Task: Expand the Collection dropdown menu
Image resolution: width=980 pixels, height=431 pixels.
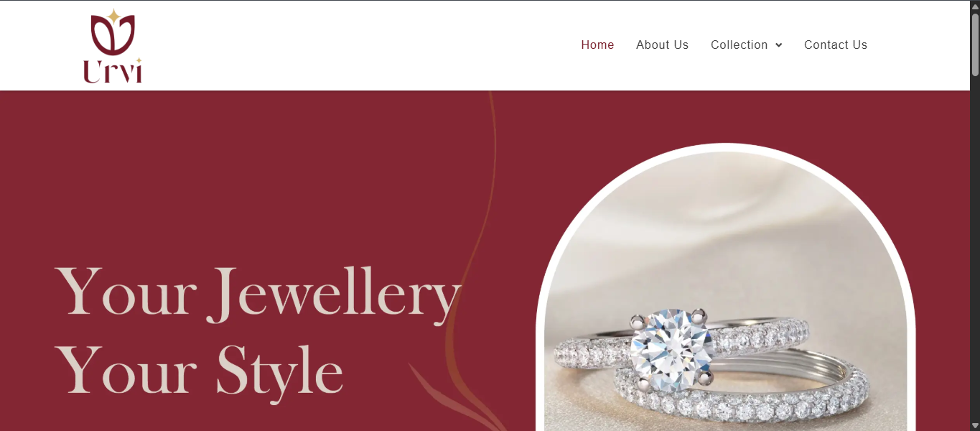Action: [x=747, y=45]
